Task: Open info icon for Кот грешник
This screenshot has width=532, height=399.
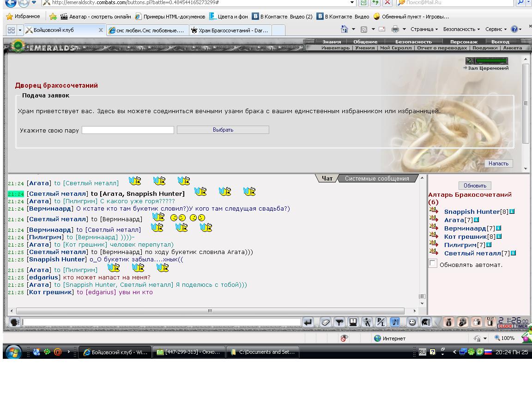Action: click(499, 236)
